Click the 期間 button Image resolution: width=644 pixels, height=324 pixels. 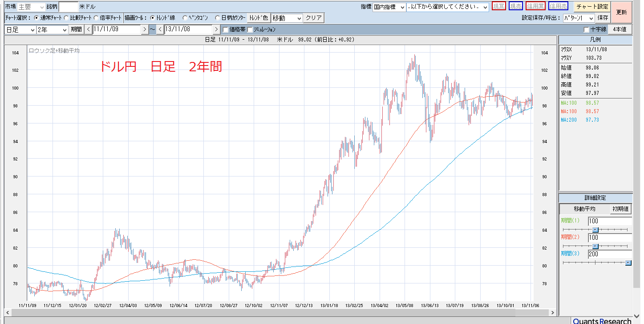(x=76, y=29)
